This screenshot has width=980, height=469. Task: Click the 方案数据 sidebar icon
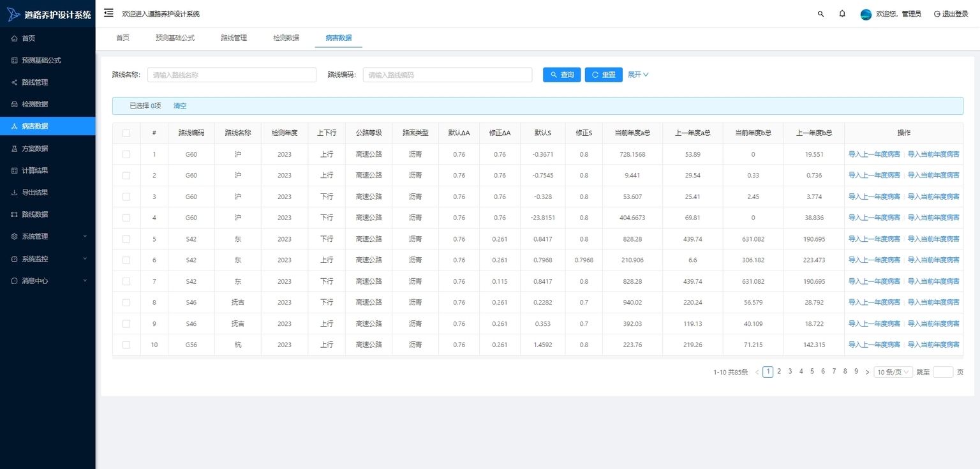pos(15,149)
